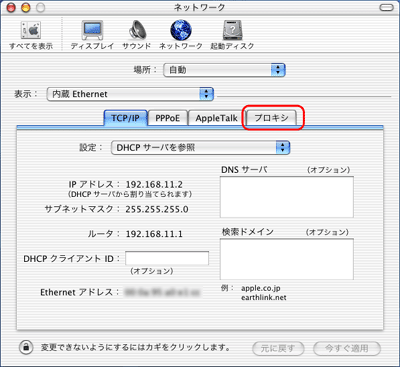Open the Show (表示) dropdown with 内蔵 Ethernet
400x367 pixels.
pos(130,94)
